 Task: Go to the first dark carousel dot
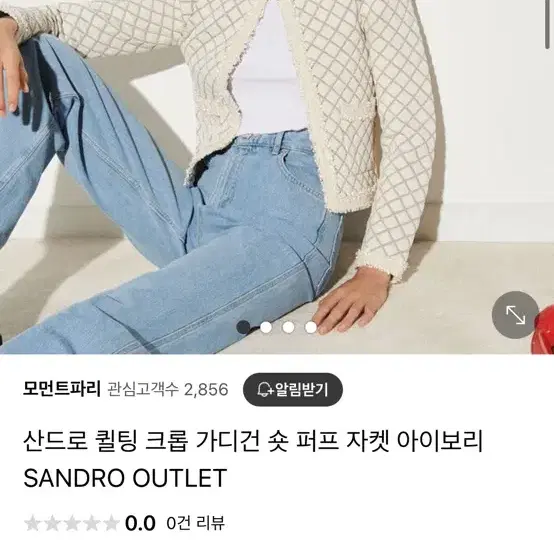[x=243, y=327]
